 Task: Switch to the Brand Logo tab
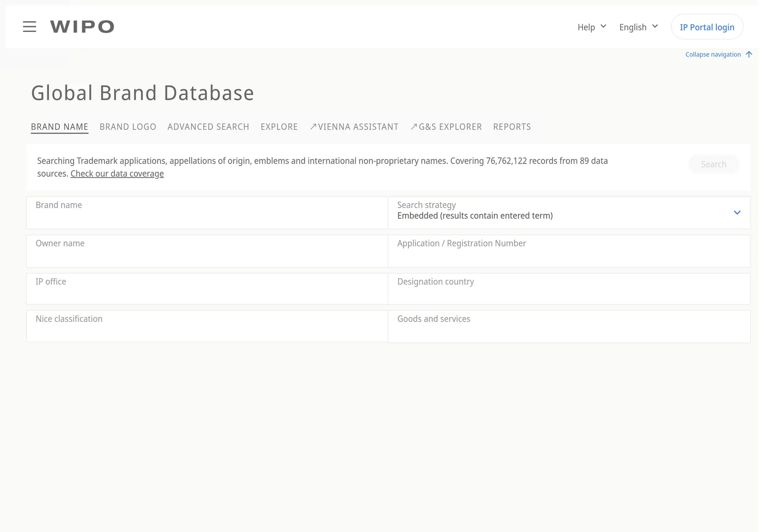(128, 127)
